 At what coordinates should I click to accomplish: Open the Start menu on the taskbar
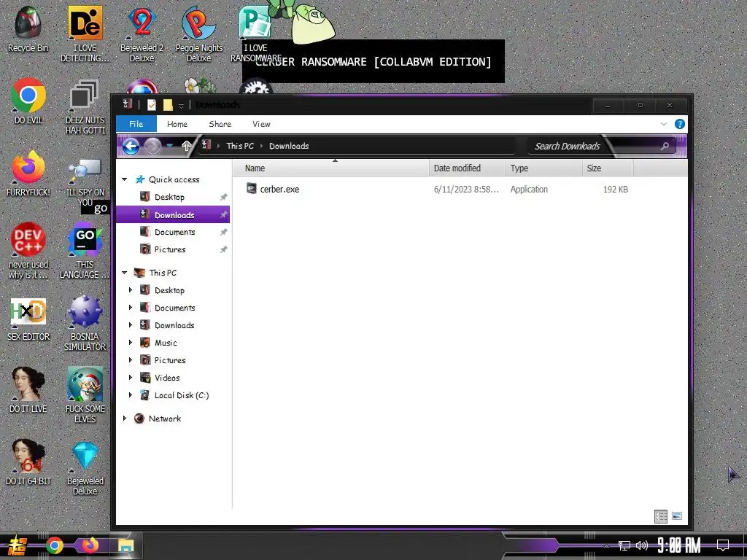[18, 545]
